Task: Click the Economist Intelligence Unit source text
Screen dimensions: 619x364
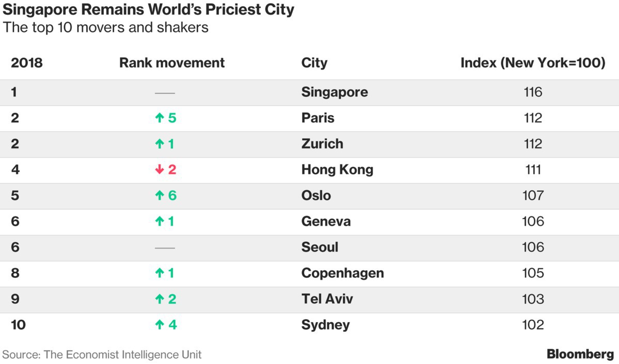Action: [102, 355]
